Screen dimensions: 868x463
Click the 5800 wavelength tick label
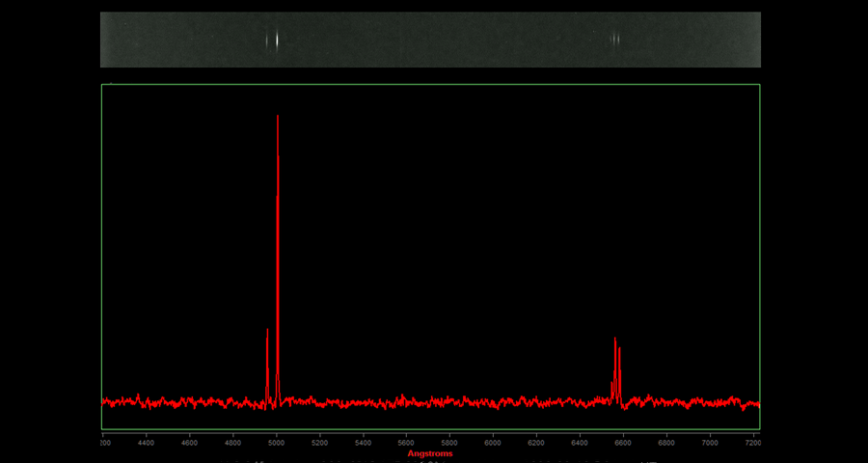449,443
